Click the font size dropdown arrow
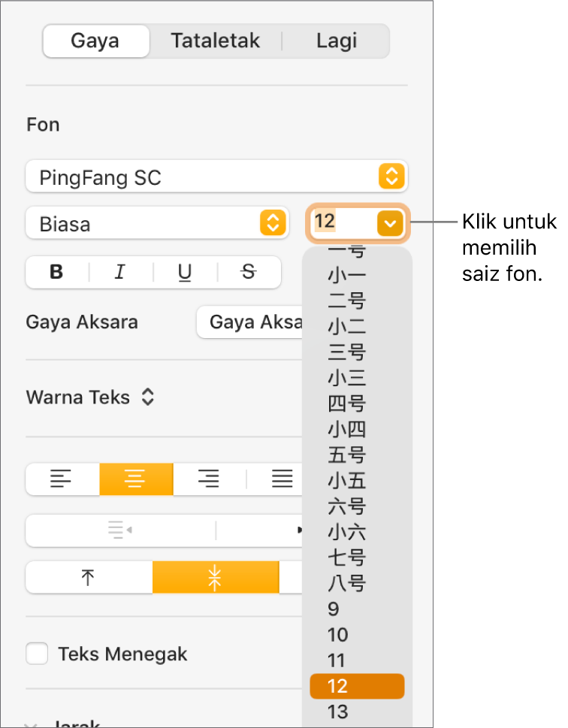The width and height of the screenshot is (568, 728). click(x=390, y=223)
